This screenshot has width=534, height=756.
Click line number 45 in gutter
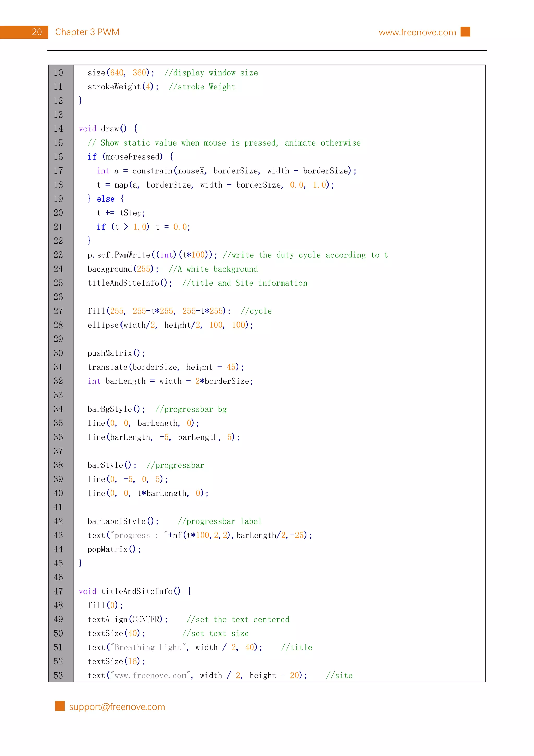click(x=58, y=563)
